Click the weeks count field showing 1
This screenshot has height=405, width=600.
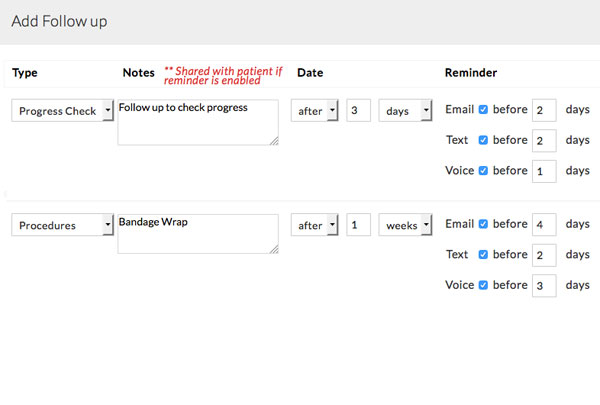[x=358, y=226]
